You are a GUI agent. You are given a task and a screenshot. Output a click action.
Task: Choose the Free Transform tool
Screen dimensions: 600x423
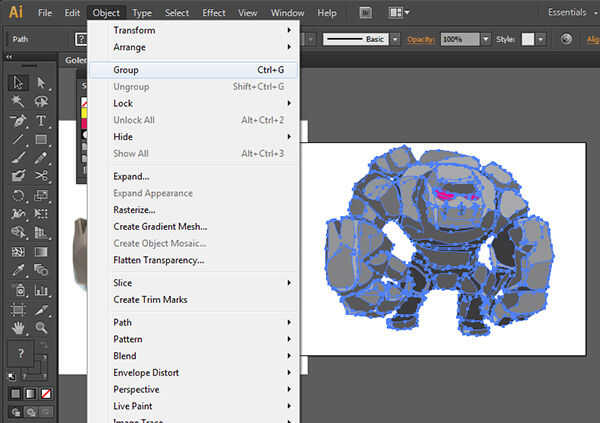pyautogui.click(x=41, y=214)
